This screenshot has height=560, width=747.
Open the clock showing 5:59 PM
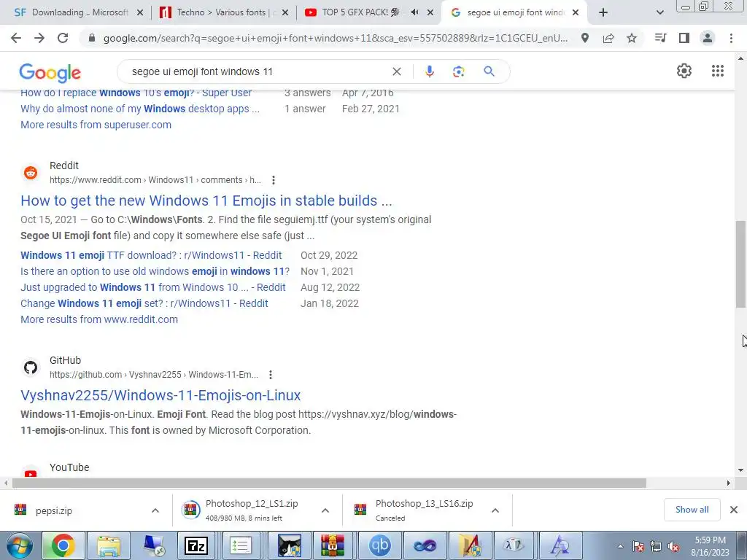[x=711, y=546]
